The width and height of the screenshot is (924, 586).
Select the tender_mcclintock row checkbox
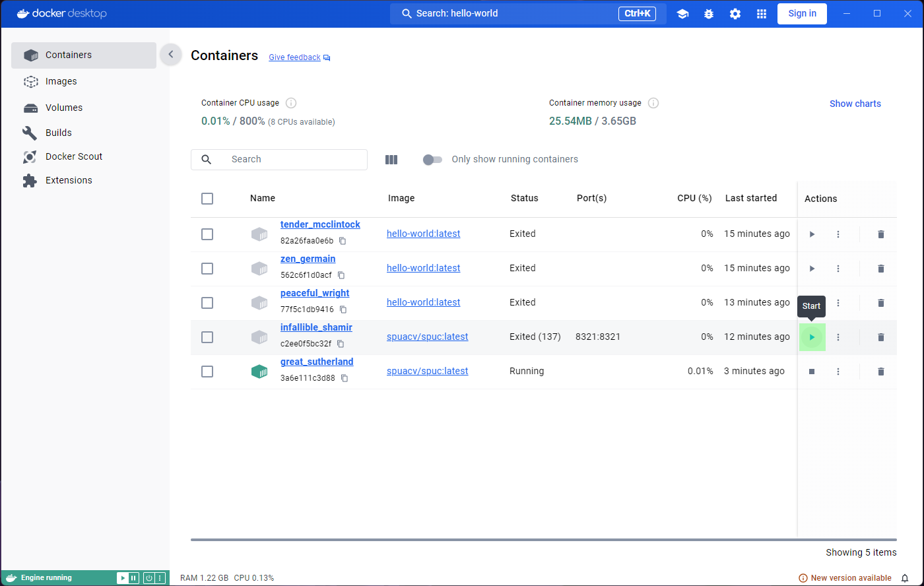207,234
